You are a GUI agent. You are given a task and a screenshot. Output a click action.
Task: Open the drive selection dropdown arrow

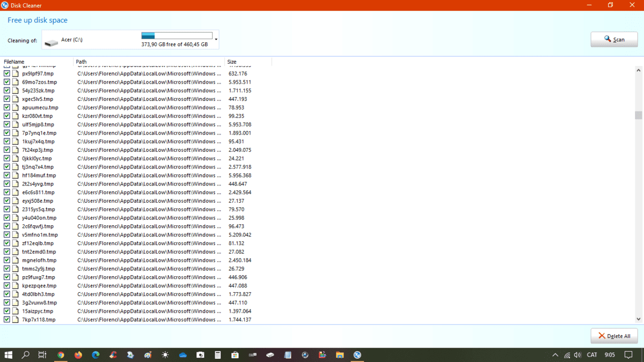click(x=216, y=39)
